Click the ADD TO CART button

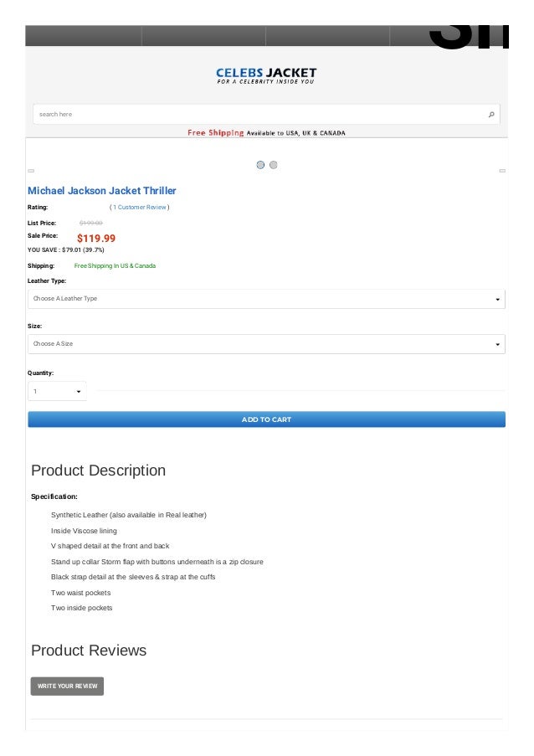coord(266,419)
